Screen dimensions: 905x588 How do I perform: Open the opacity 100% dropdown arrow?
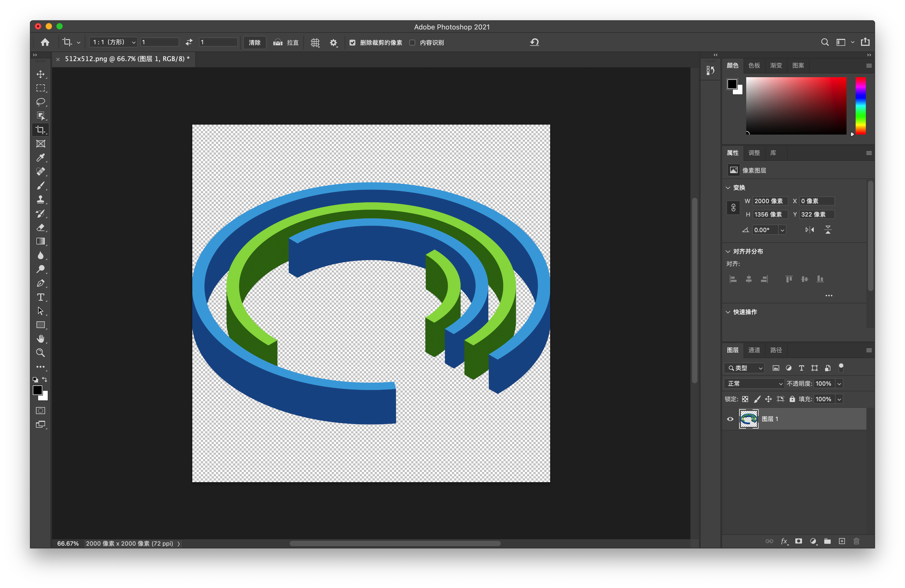click(839, 384)
